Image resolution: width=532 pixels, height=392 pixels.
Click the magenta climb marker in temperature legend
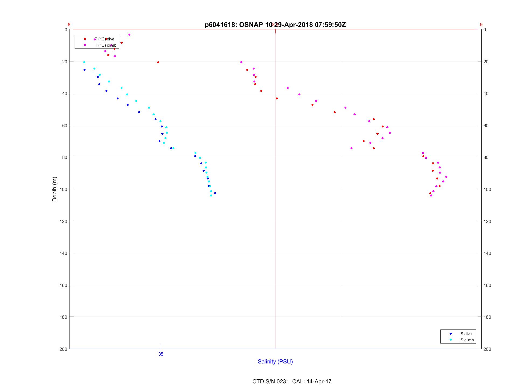85,45
